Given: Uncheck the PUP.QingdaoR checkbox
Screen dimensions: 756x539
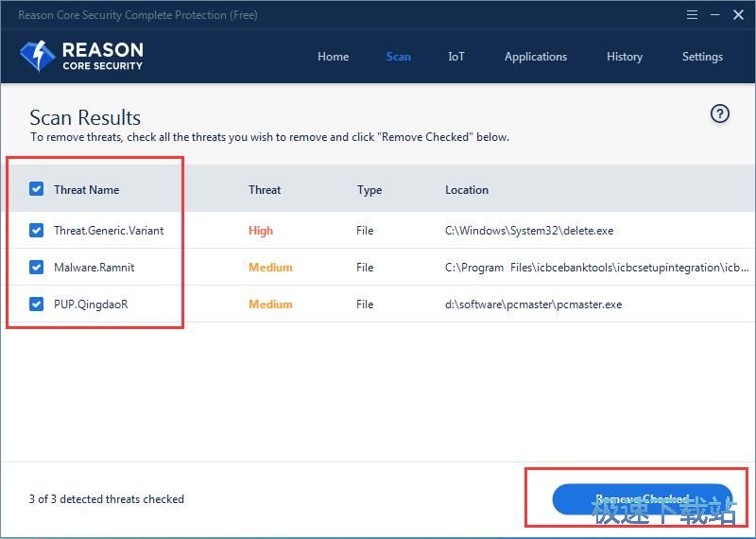Looking at the screenshot, I should pyautogui.click(x=37, y=304).
